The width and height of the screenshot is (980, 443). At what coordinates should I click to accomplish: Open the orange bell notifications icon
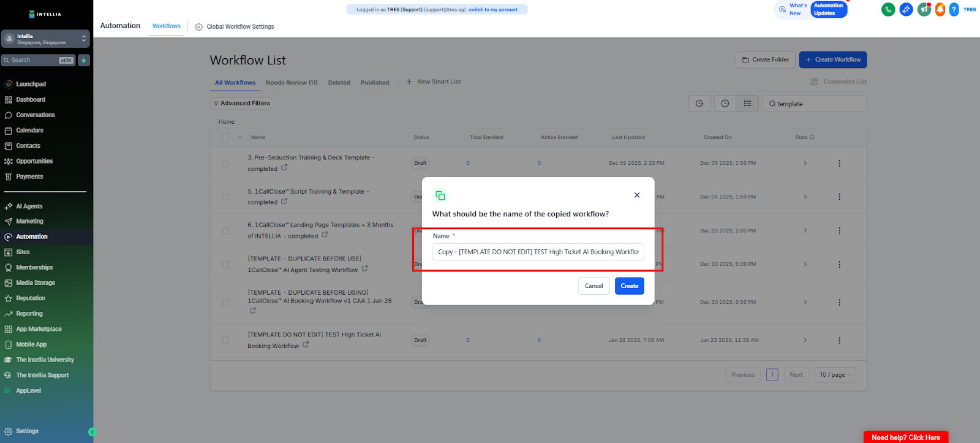click(940, 9)
